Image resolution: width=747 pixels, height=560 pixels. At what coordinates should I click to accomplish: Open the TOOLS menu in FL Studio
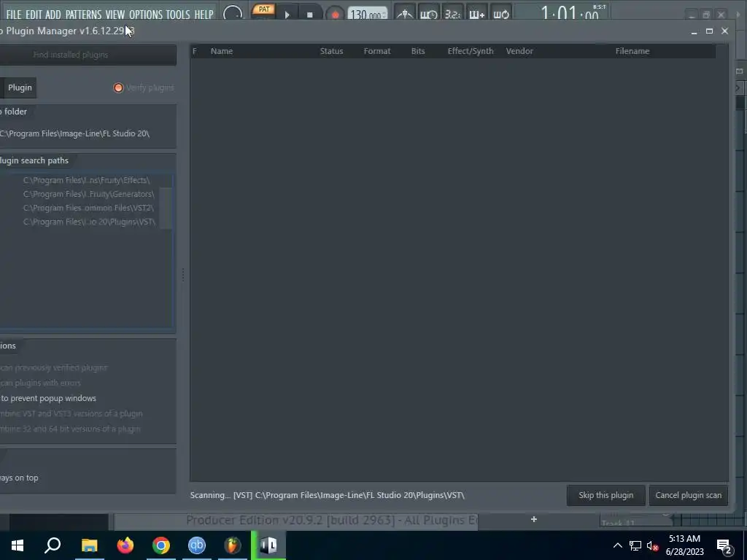(178, 15)
